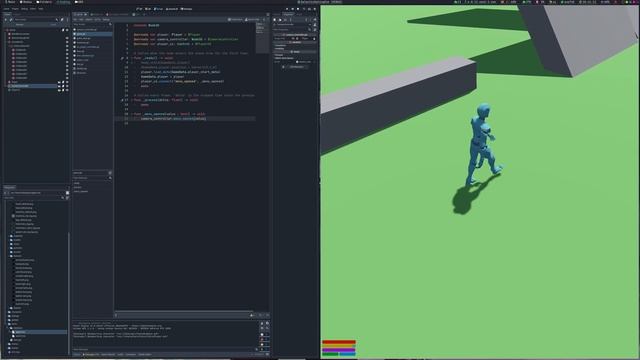Click the code minimap beside the script
Image resolution: width=640 pixels, height=360 pixels.
coord(262,39)
